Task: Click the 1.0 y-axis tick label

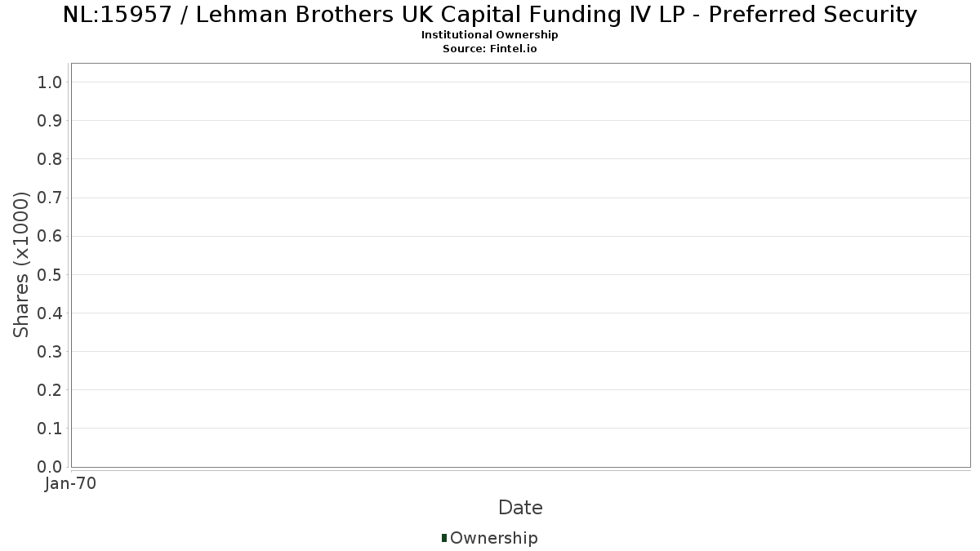Action: 50,82
